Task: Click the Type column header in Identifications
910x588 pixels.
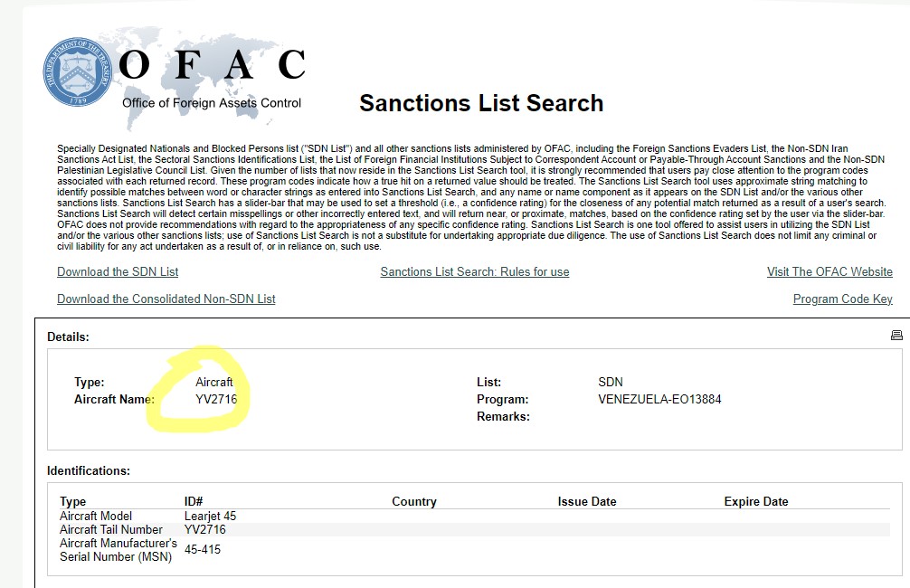Action: pyautogui.click(x=73, y=501)
